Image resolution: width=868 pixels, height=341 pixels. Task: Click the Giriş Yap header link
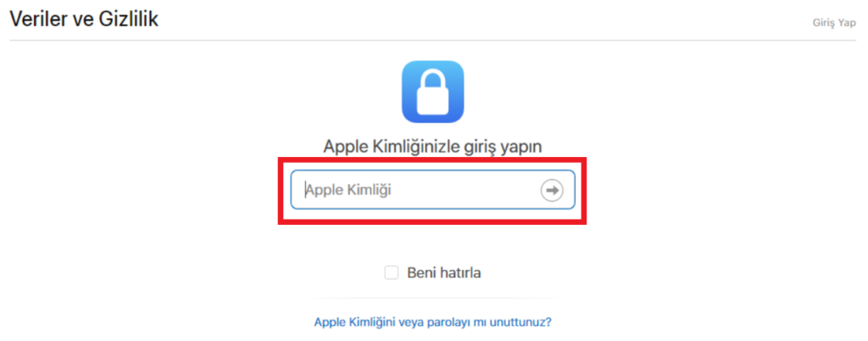[x=834, y=23]
